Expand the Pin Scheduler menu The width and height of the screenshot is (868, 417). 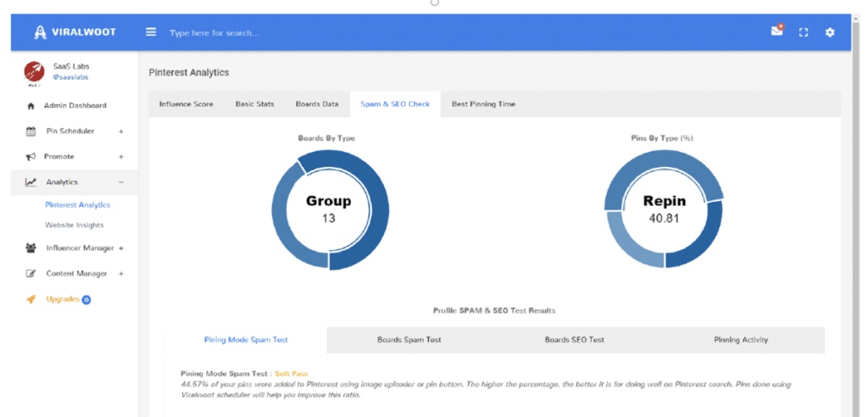(x=120, y=131)
